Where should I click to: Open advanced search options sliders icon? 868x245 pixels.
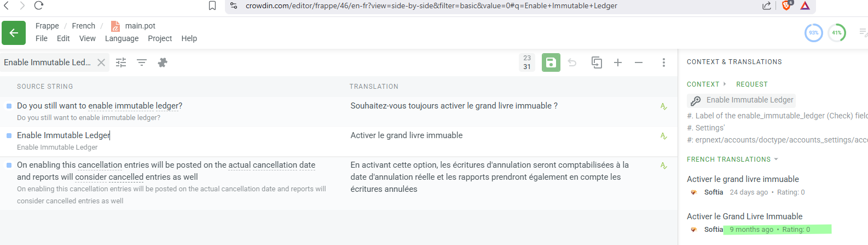[121, 62]
